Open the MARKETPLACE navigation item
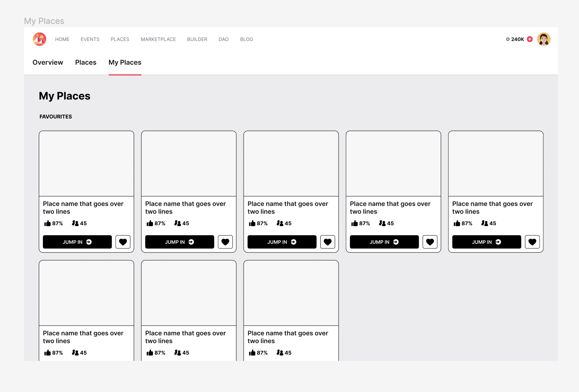Viewport: 579px width, 392px height. coord(158,39)
